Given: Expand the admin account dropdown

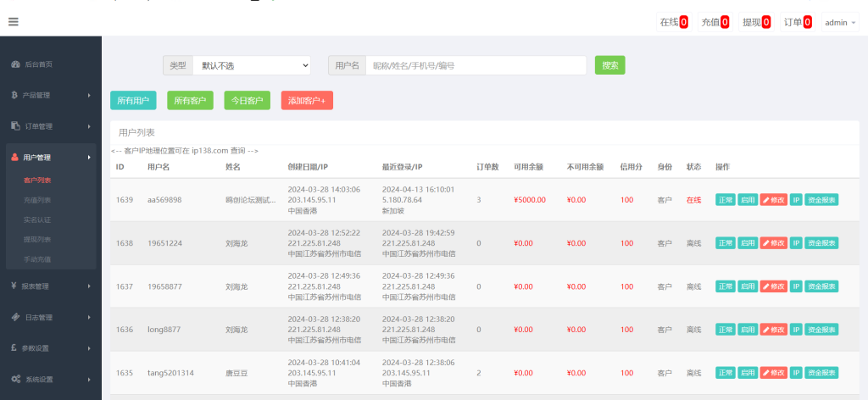Looking at the screenshot, I should 840,22.
